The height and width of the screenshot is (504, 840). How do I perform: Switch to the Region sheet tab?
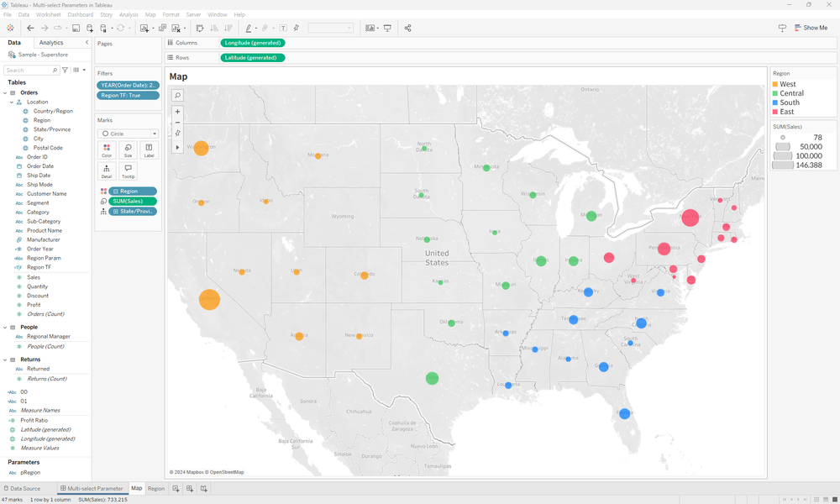point(156,488)
